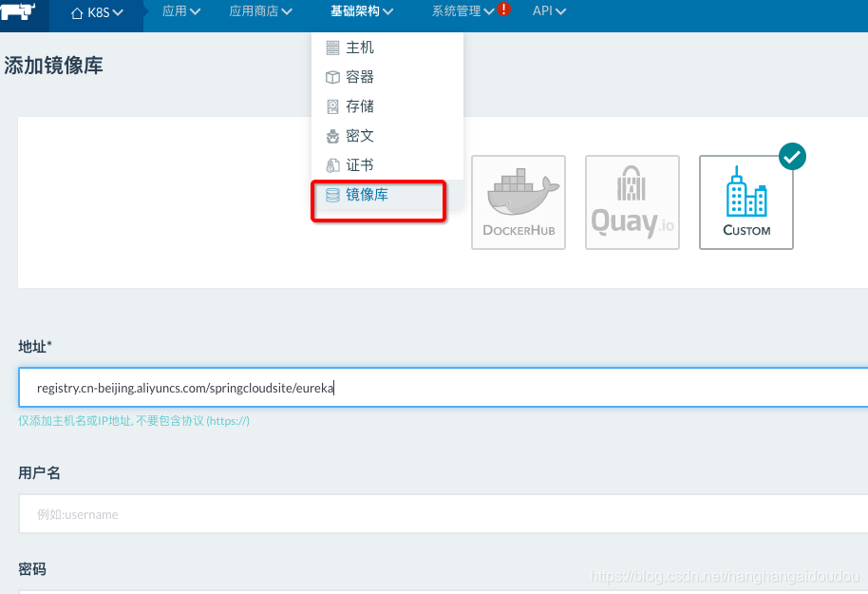Open the API dropdown menu
868x594 pixels.
point(549,11)
